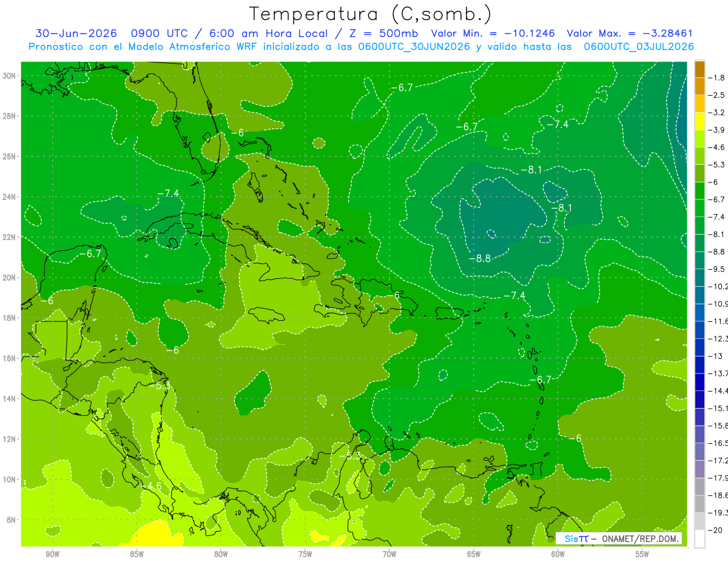Screen dimensions: 728x562
Task: Click the '-13.7' colorbar scale label
Action: coord(718,373)
